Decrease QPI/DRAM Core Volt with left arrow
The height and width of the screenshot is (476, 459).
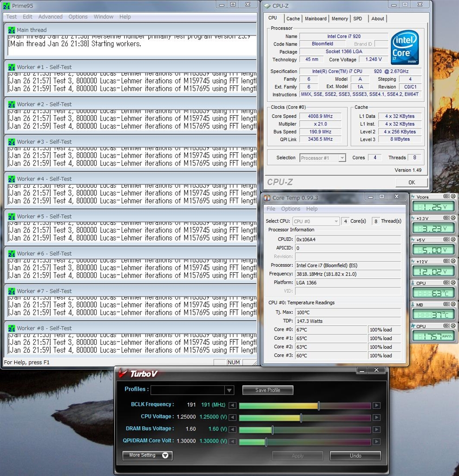click(233, 442)
